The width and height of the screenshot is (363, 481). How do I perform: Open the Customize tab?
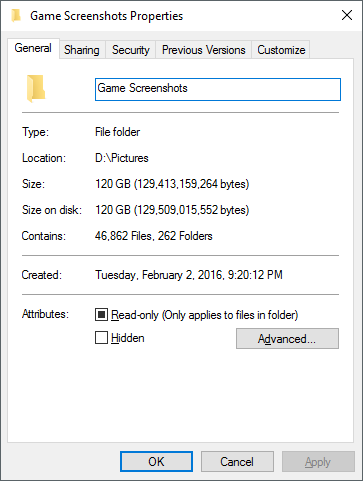click(x=281, y=50)
